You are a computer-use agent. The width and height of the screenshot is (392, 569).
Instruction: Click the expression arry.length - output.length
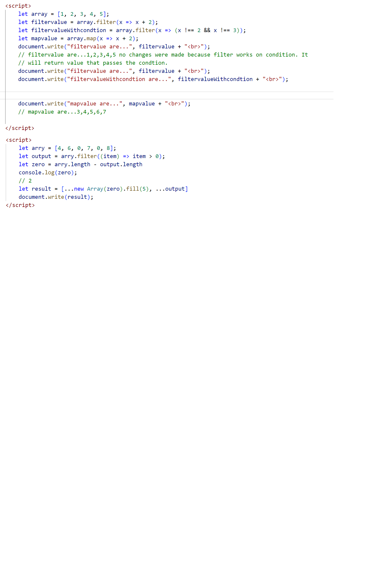[98, 164]
